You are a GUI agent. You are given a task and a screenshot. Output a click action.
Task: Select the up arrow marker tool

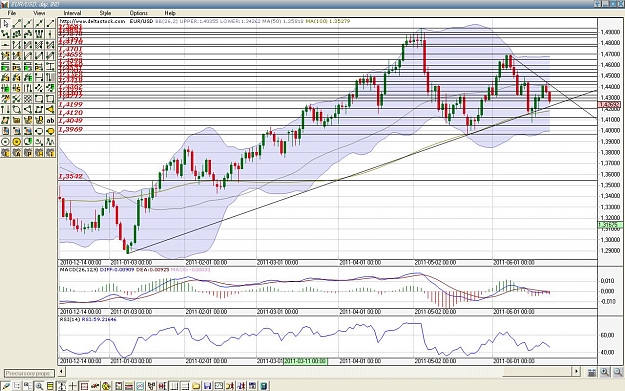[x=5, y=109]
